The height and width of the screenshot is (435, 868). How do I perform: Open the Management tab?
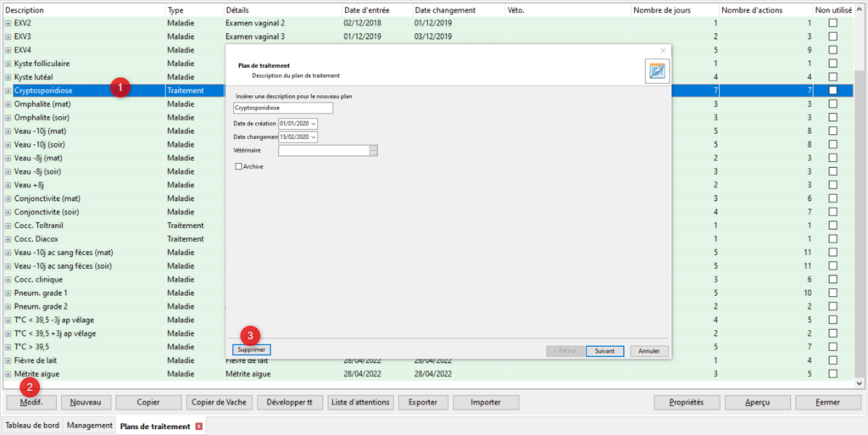coord(90,426)
